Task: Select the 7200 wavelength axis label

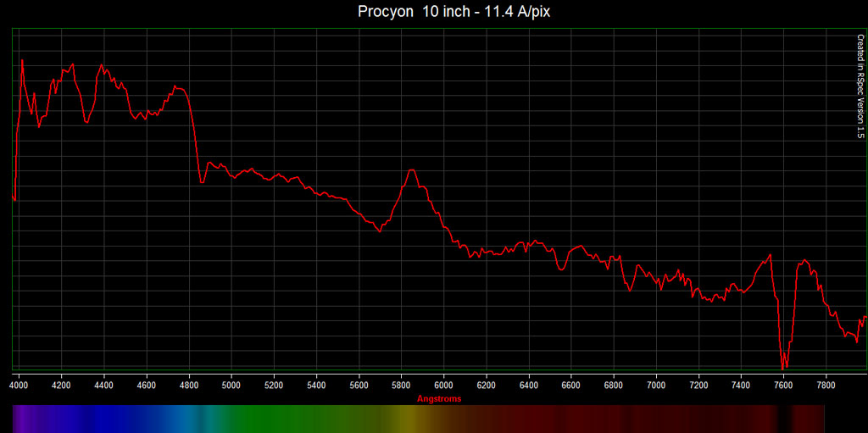Action: 698,385
